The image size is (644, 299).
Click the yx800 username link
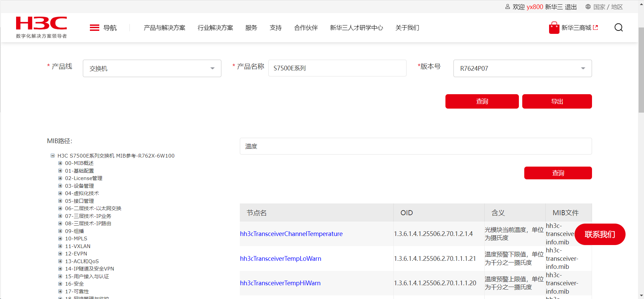535,7
